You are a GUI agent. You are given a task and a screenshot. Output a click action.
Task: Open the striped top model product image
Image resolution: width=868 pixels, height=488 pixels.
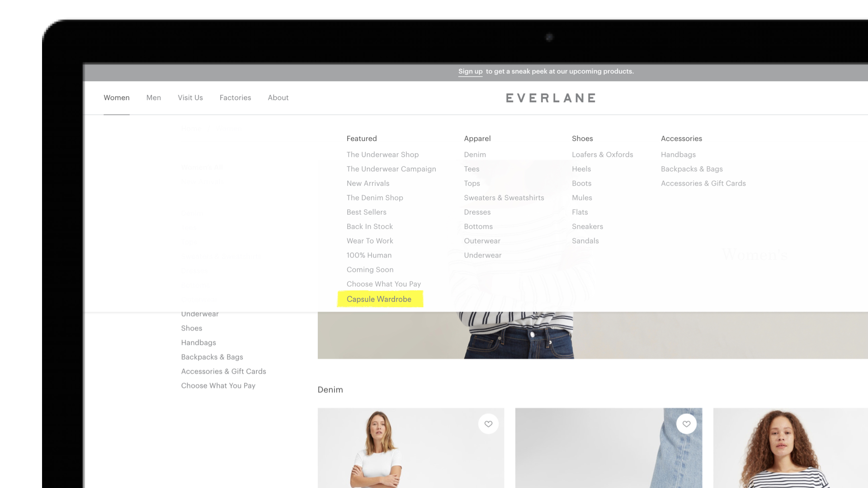(790, 448)
